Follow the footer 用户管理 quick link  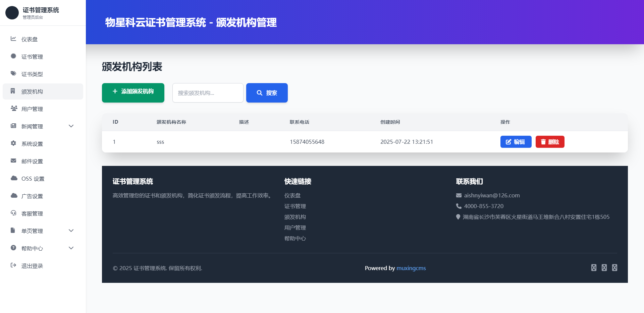[x=295, y=228]
